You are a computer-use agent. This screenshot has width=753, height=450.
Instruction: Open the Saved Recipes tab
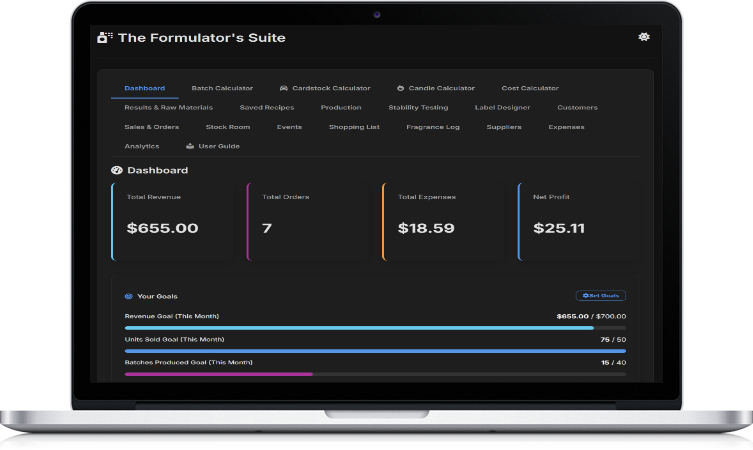coord(267,107)
